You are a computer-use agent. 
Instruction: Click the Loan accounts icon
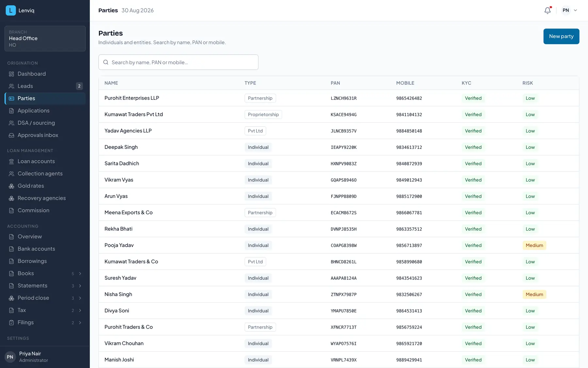click(x=11, y=162)
